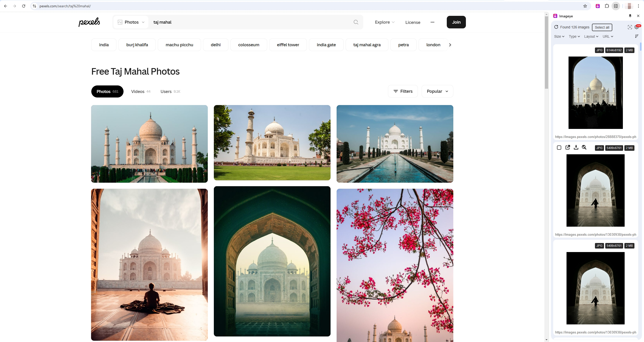This screenshot has height=342, width=644.
Task: Expand the Layout dropdown in Imageye
Action: (591, 37)
